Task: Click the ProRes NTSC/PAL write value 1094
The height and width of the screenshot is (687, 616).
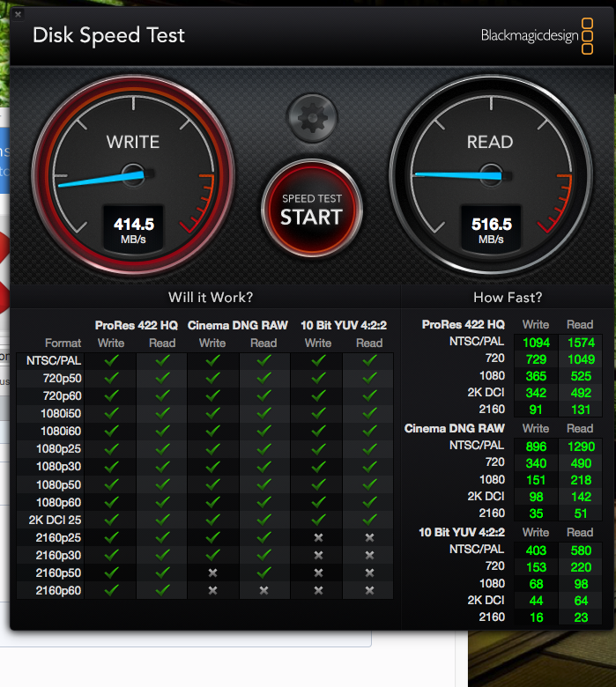Action: coord(536,343)
